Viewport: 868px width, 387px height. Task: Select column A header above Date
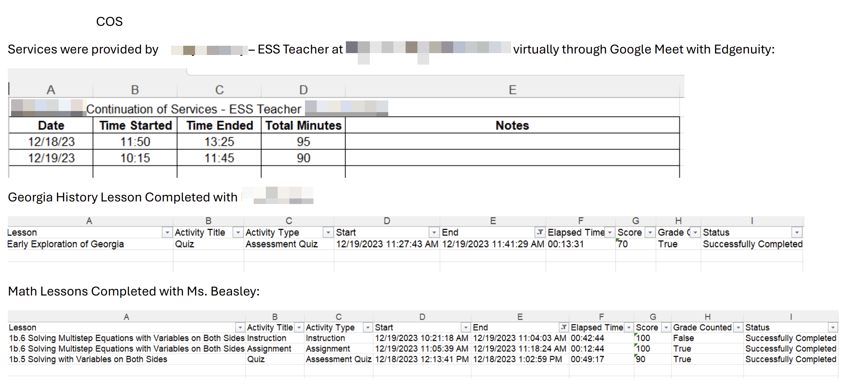pyautogui.click(x=51, y=90)
